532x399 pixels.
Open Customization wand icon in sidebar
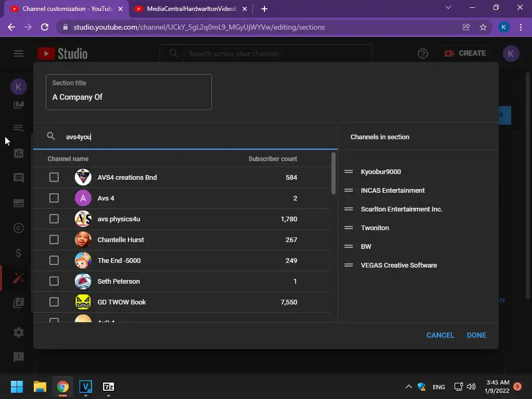coord(18,278)
